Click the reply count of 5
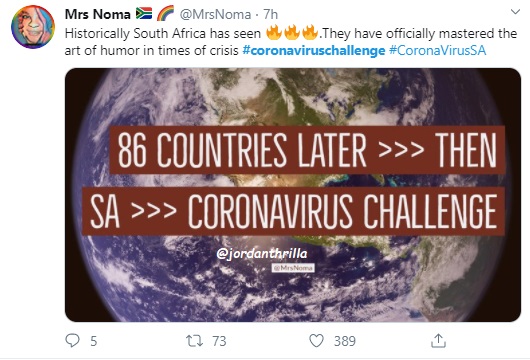The width and height of the screenshot is (530, 360). 94,341
